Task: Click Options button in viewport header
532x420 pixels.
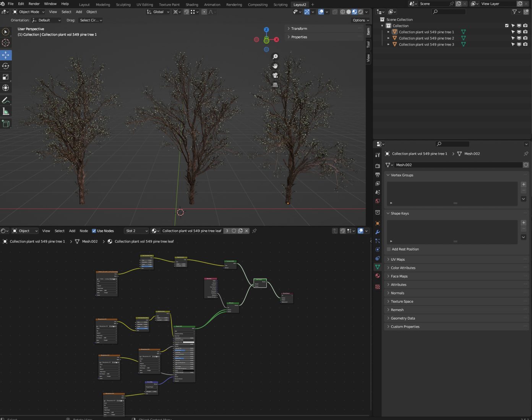Action: (360, 20)
